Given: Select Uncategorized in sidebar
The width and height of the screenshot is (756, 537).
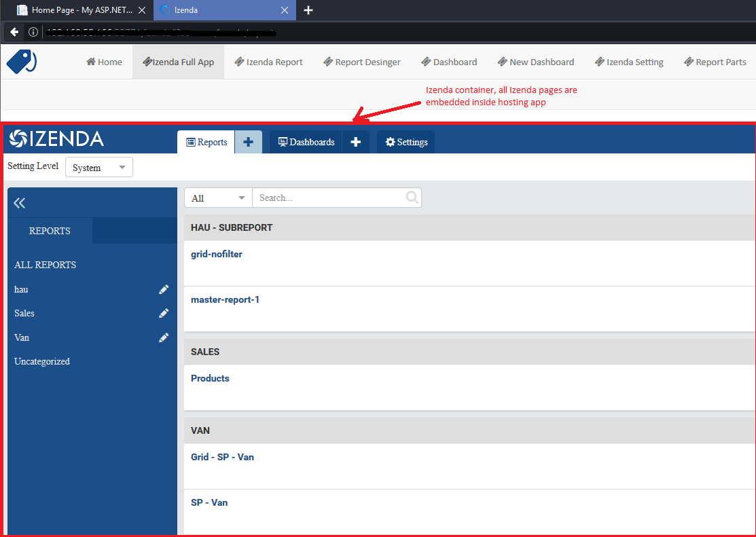Looking at the screenshot, I should coord(42,361).
